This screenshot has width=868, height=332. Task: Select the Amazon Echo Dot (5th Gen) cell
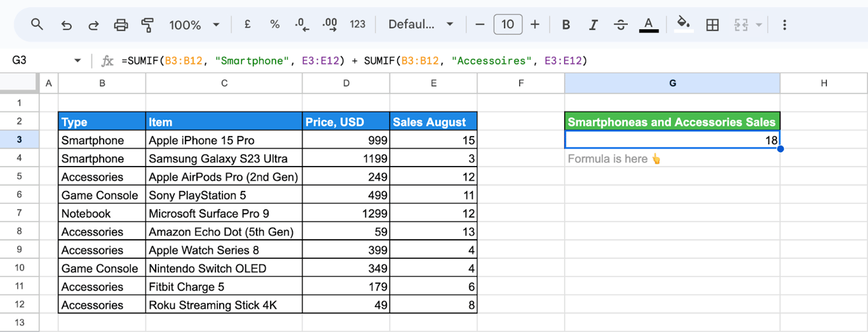point(224,232)
